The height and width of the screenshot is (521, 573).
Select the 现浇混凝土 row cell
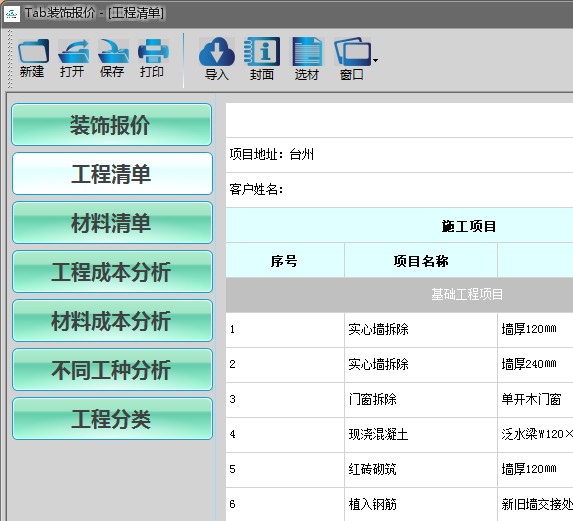421,435
